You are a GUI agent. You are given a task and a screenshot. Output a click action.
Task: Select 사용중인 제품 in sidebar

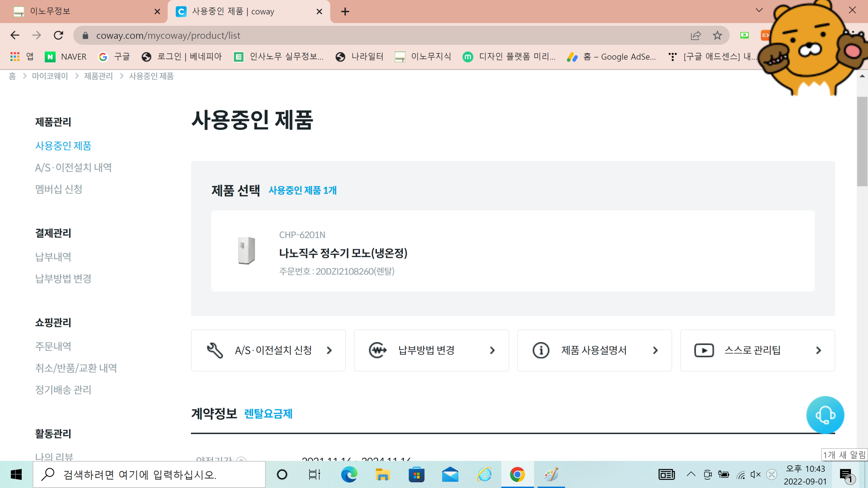[63, 146]
